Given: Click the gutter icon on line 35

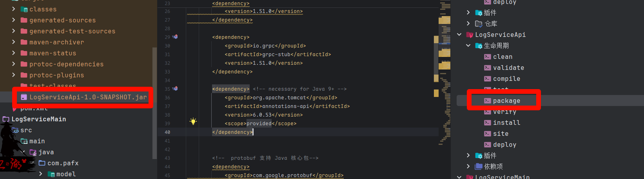Looking at the screenshot, I should [175, 89].
